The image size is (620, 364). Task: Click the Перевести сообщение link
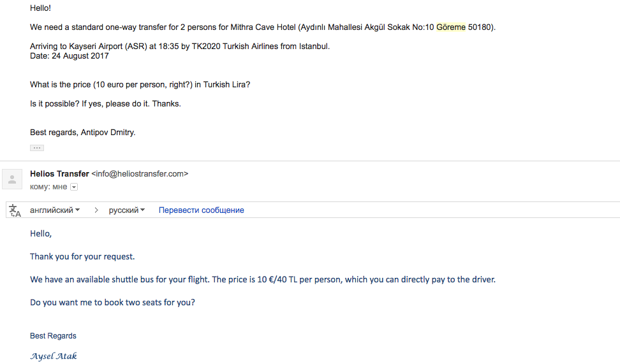tap(202, 210)
